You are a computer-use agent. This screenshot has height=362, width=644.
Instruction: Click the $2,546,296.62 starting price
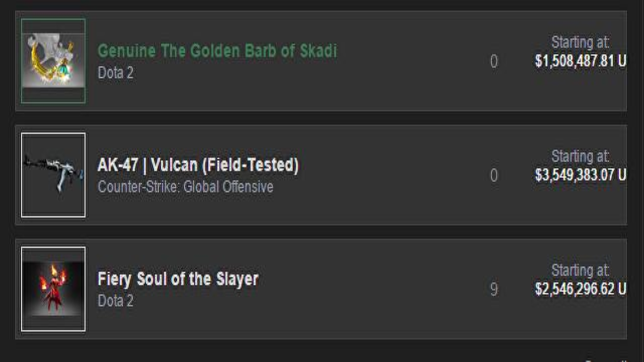(x=581, y=289)
